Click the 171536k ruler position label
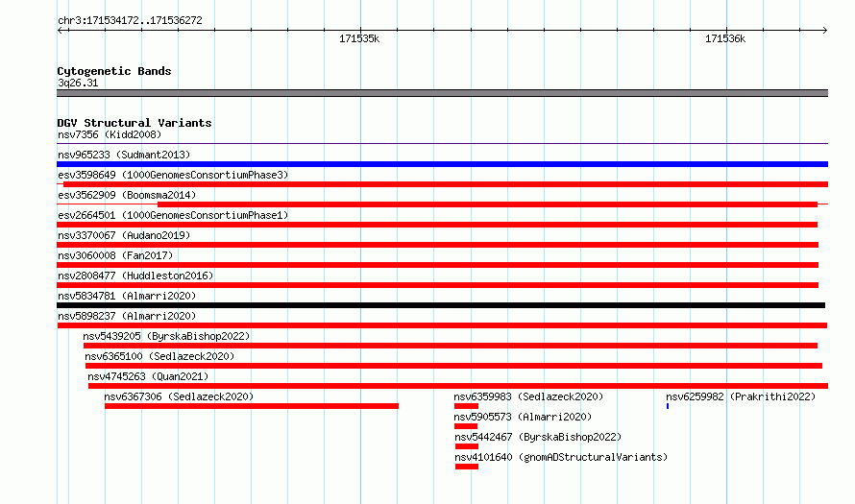 (725, 38)
